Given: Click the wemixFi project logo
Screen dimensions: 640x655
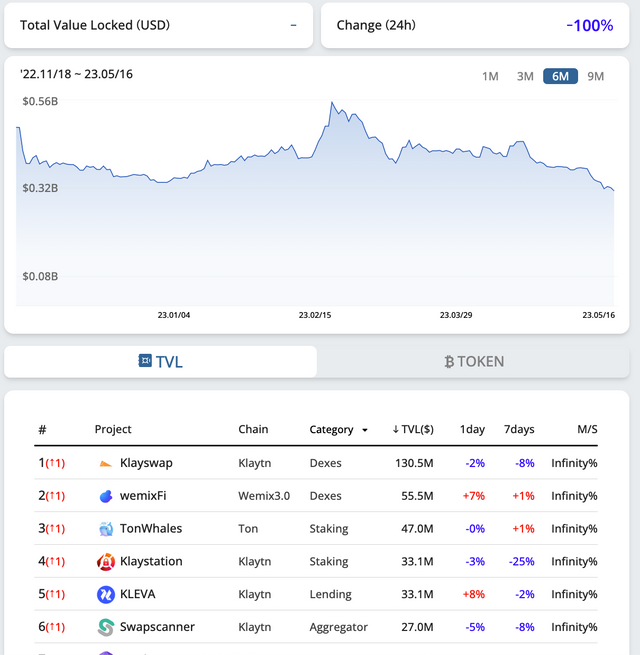Looking at the screenshot, I should (106, 496).
